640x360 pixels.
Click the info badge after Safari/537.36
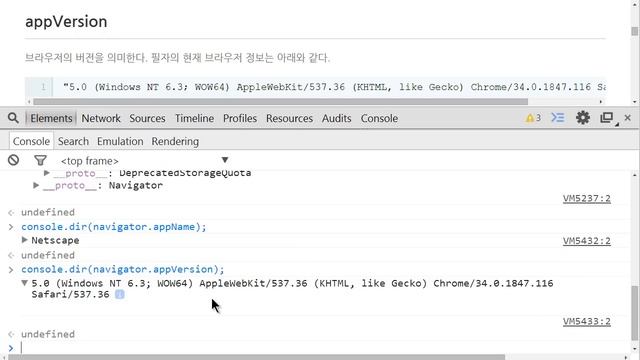click(x=120, y=294)
